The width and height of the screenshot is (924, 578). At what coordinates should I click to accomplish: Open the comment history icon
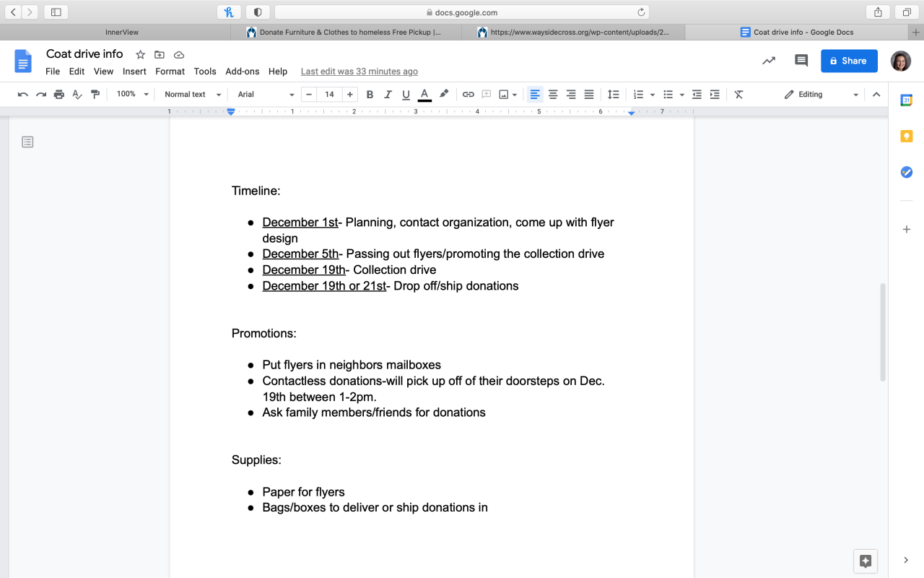[801, 61]
